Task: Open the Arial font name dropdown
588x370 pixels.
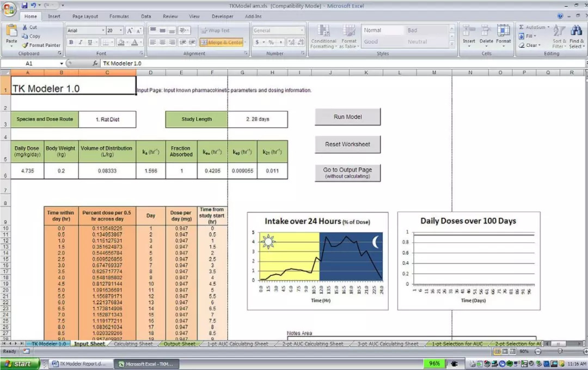Action: (102, 31)
